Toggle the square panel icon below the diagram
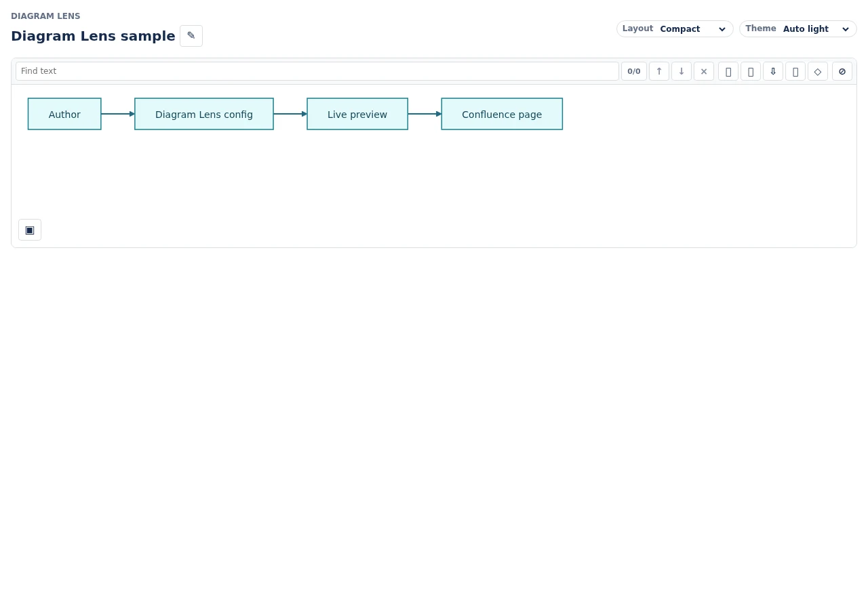The height and width of the screenshot is (610, 868). [x=30, y=230]
